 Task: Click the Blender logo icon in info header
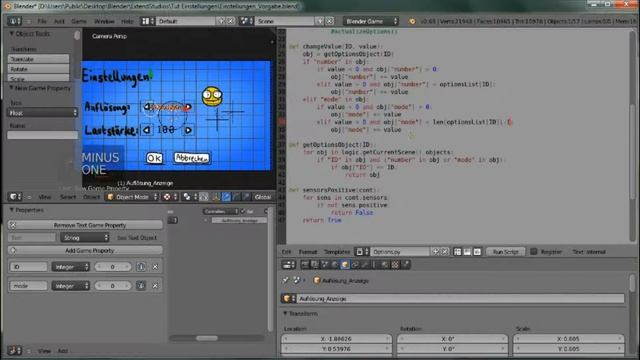pos(412,21)
